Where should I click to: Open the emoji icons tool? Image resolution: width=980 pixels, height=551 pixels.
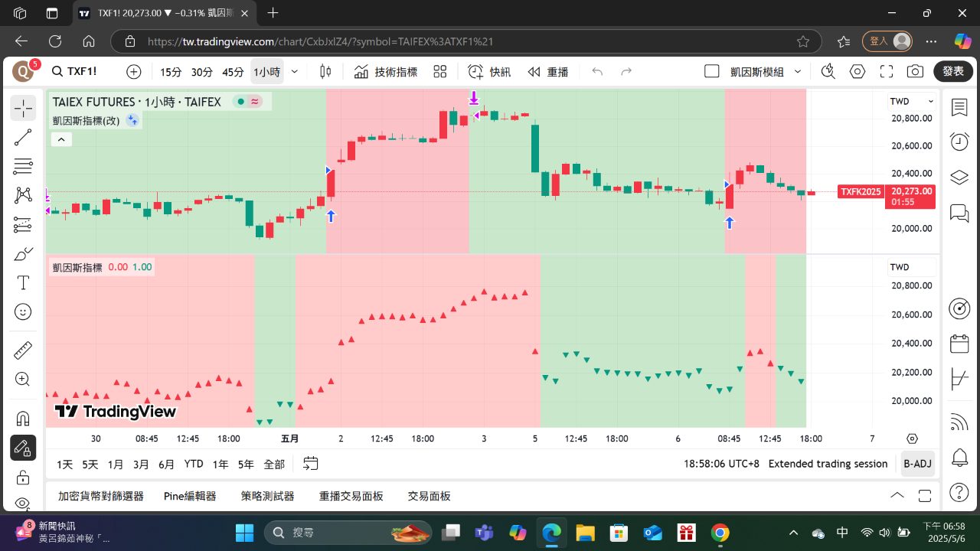click(23, 312)
